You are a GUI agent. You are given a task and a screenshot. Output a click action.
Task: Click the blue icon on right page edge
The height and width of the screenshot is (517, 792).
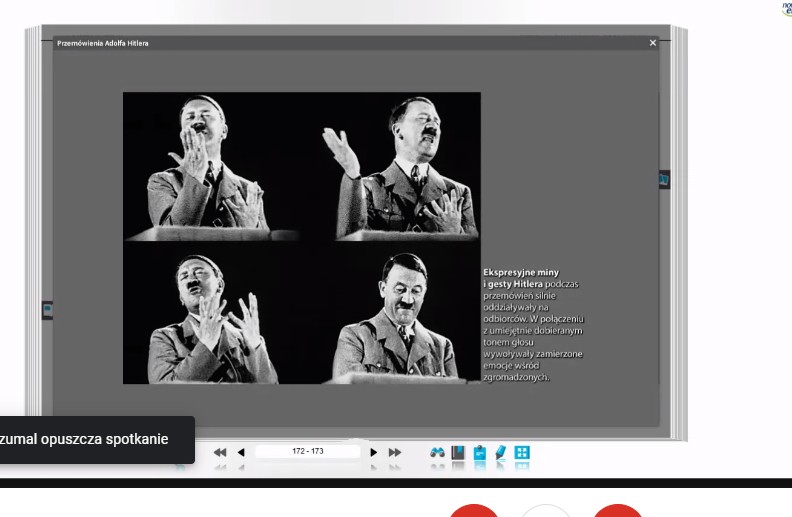click(x=663, y=180)
